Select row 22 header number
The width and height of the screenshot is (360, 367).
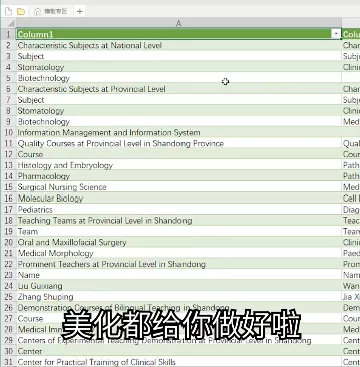8,264
